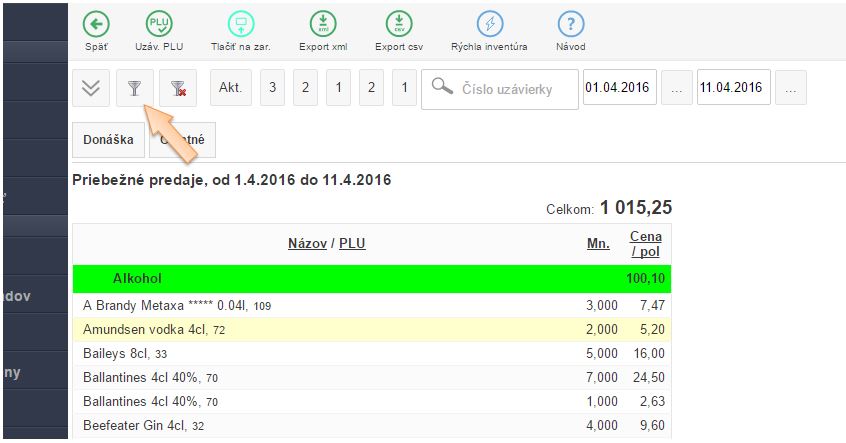Sort by Názov column header
Screen dimensions: 846x443
coord(308,243)
